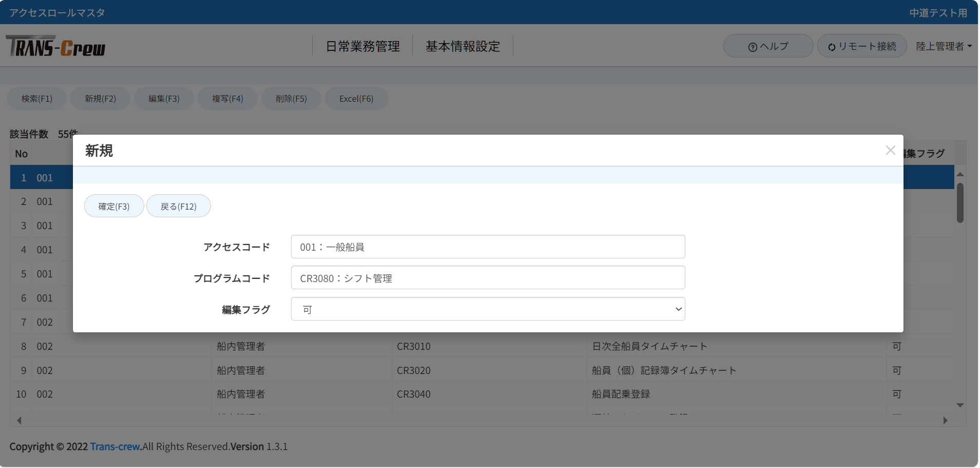Select row 9 船員（個）記録簿タイムチャート
Screen dimensions: 980x468
[x=664, y=370]
